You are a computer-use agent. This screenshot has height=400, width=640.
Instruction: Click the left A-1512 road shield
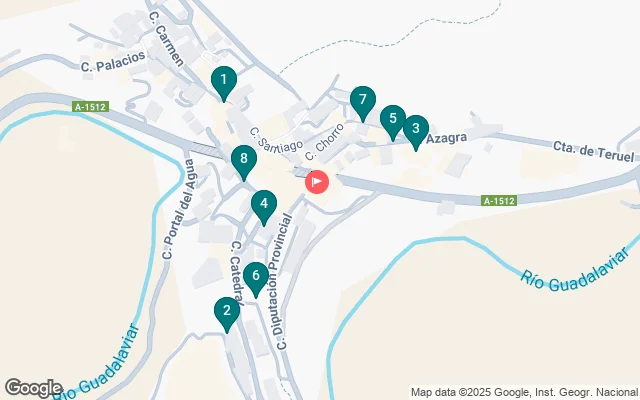click(x=91, y=107)
